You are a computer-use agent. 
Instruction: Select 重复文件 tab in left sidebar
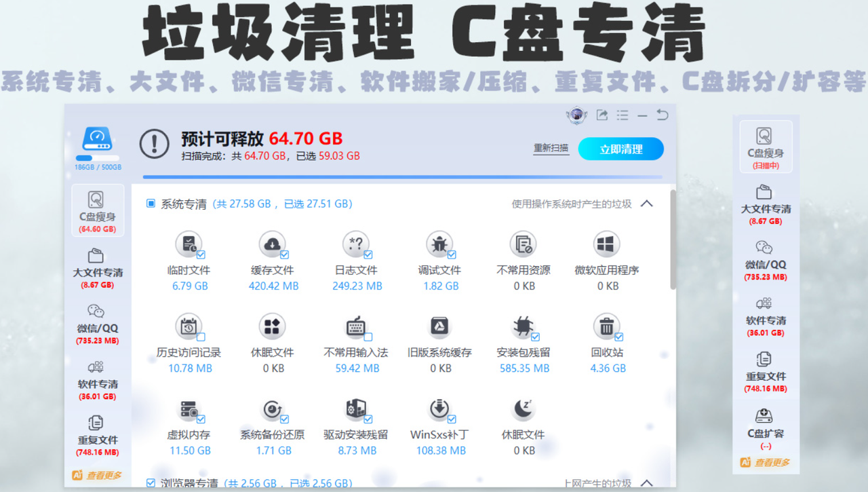[98, 435]
